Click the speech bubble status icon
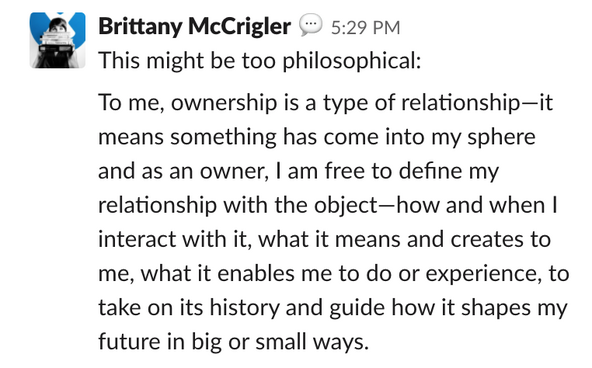592x368 pixels. (x=310, y=25)
